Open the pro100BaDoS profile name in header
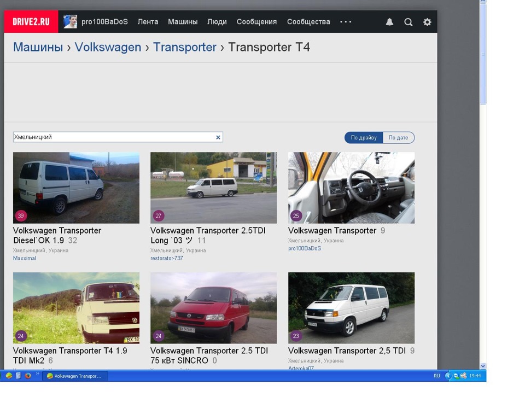The width and height of the screenshot is (525, 420). click(104, 22)
